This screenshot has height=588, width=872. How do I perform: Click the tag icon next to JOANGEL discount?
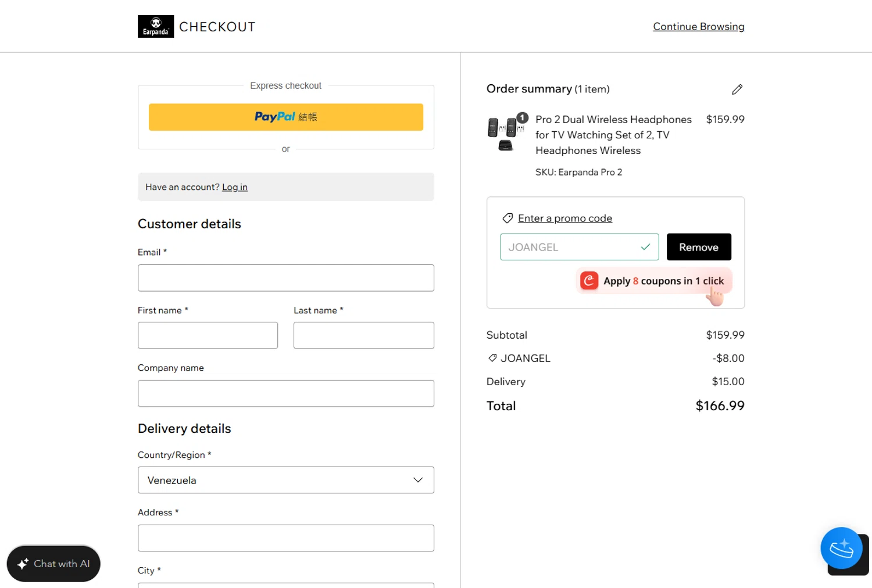[x=492, y=358]
